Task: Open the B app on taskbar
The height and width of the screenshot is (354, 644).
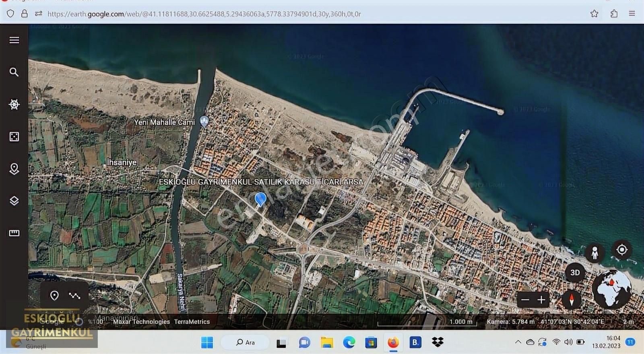Action: (x=415, y=342)
